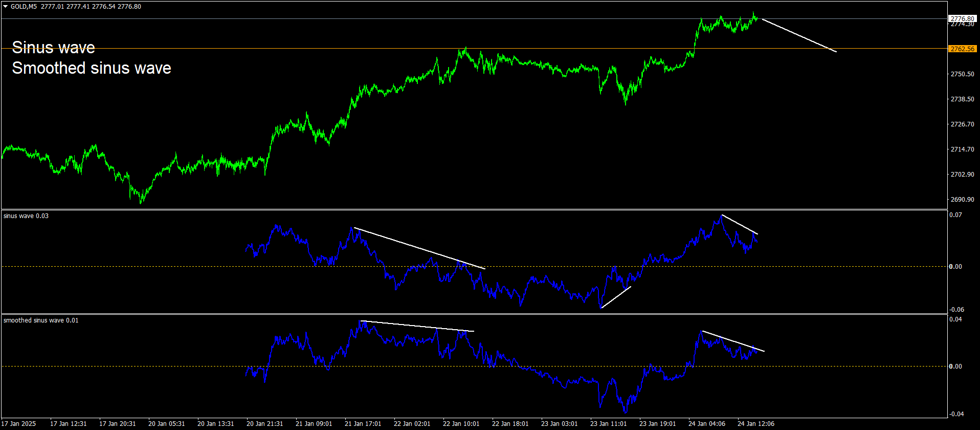This screenshot has height=430, width=980.
Task: Click -0.06 on the sinus wave scale
Action: pos(955,310)
